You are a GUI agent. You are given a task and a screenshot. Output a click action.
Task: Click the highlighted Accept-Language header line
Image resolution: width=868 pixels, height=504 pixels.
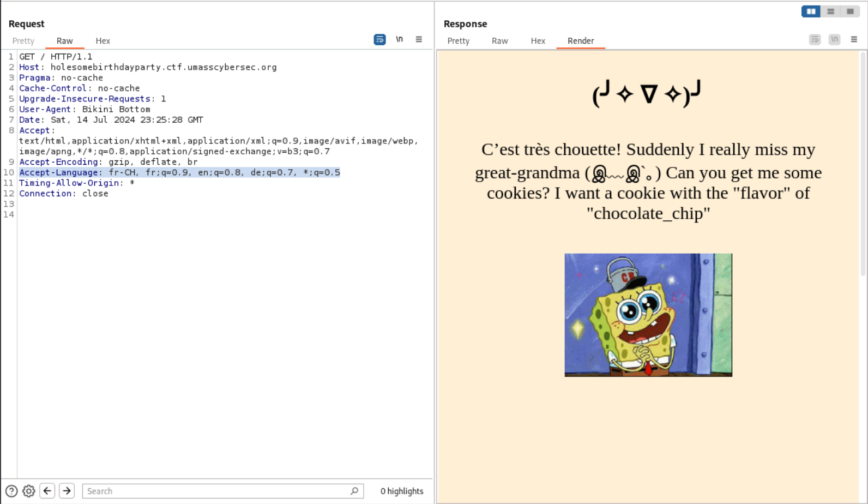click(x=179, y=172)
